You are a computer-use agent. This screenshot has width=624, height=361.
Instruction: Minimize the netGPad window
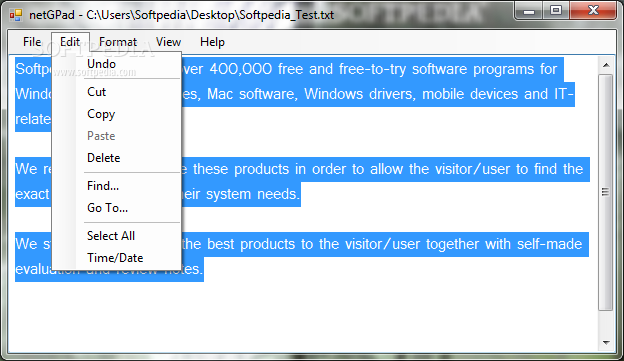(529, 11)
